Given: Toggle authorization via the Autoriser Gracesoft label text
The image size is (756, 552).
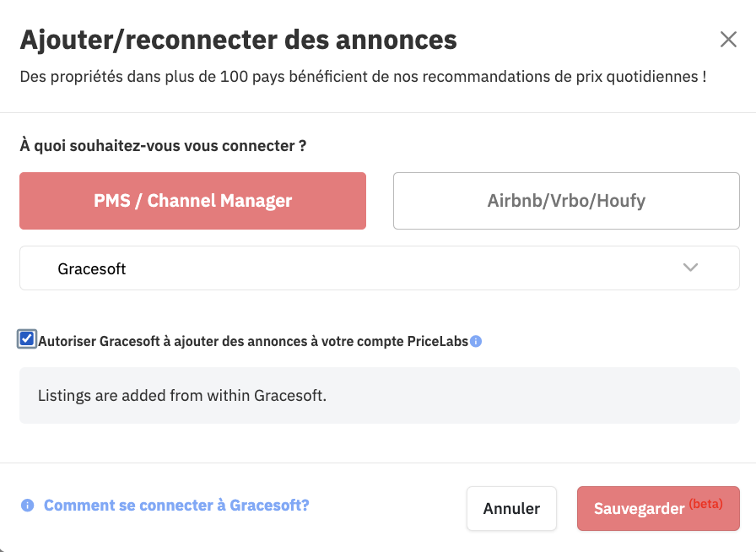Looking at the screenshot, I should (x=253, y=341).
